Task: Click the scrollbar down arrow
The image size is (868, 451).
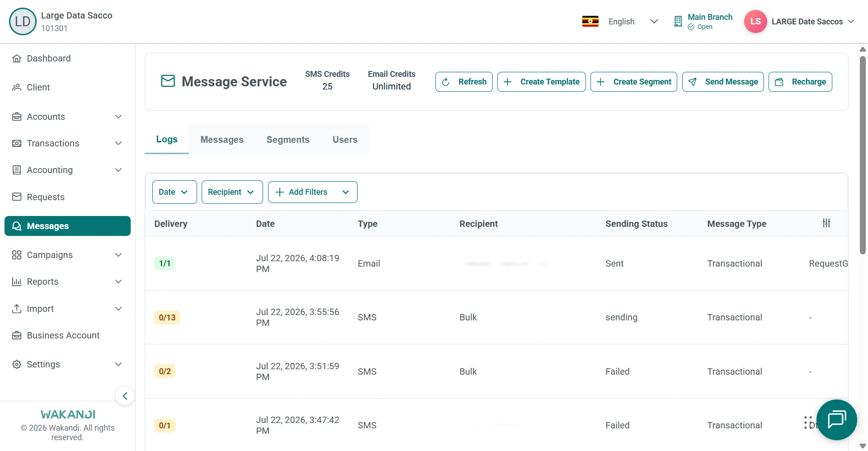Action: pyautogui.click(x=863, y=446)
